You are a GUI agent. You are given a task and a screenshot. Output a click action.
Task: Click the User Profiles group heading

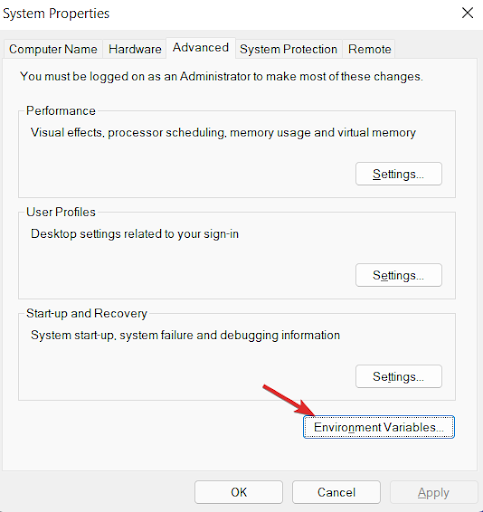(x=61, y=212)
